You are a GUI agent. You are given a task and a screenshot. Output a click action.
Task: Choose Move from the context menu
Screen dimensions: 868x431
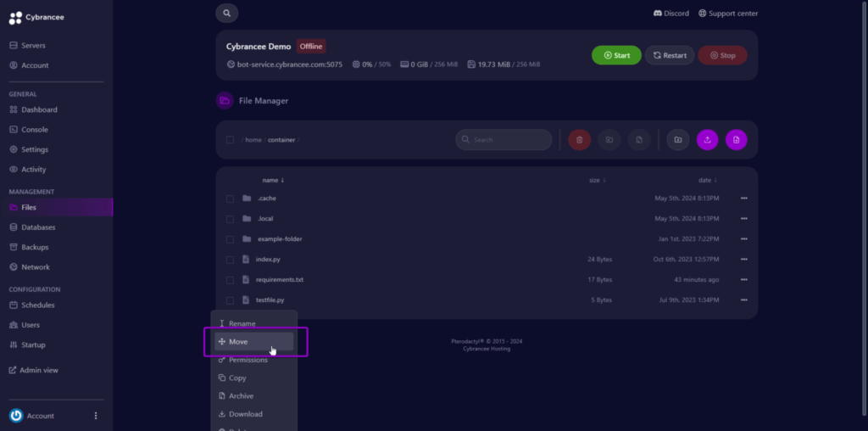(254, 342)
